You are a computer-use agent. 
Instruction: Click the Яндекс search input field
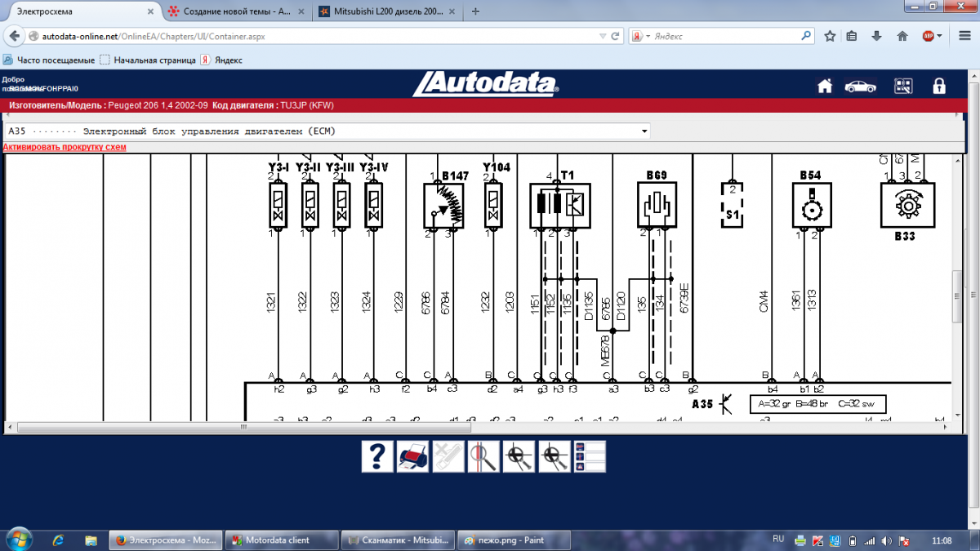723,36
